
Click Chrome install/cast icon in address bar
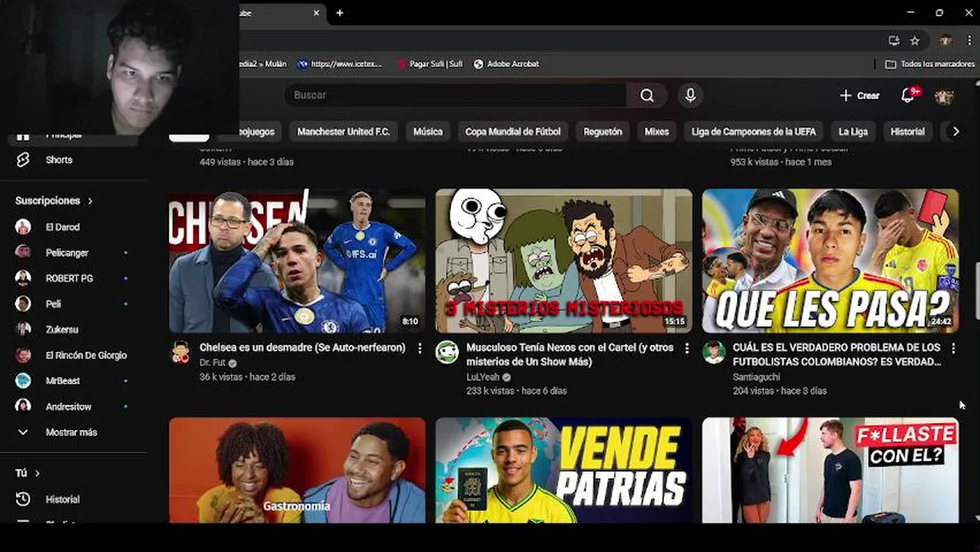click(894, 41)
